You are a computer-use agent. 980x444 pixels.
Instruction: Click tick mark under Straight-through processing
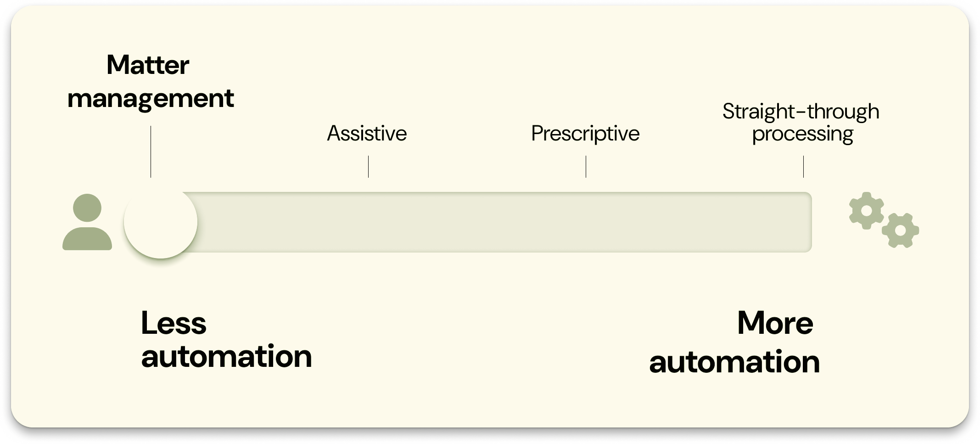(x=803, y=166)
